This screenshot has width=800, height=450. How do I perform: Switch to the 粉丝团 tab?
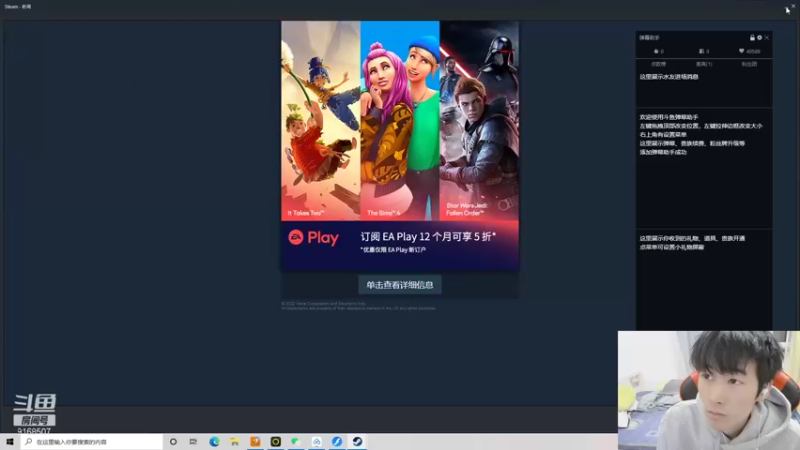[749, 64]
